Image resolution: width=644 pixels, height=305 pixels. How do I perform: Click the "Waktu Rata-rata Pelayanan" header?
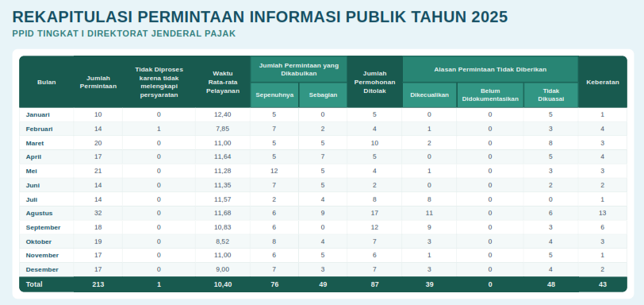(x=223, y=82)
